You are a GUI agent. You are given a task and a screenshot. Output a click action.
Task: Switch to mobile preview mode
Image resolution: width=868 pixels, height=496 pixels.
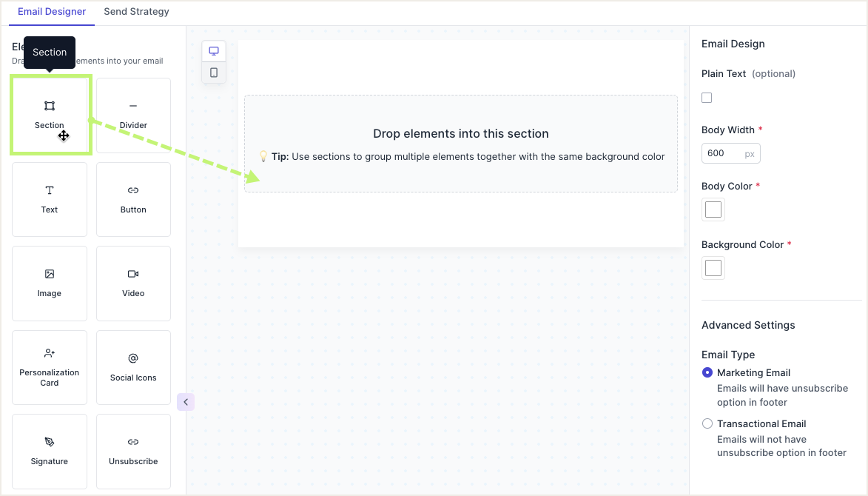214,73
